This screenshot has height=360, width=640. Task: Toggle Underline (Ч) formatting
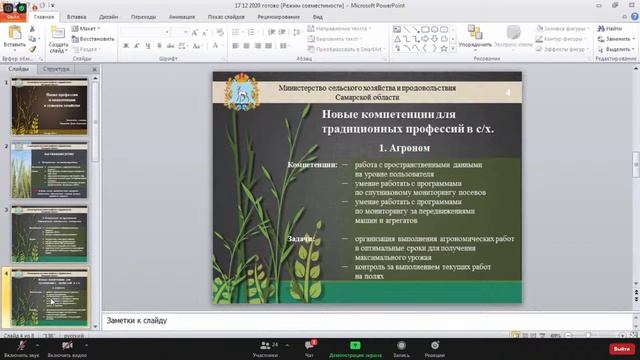(148, 46)
